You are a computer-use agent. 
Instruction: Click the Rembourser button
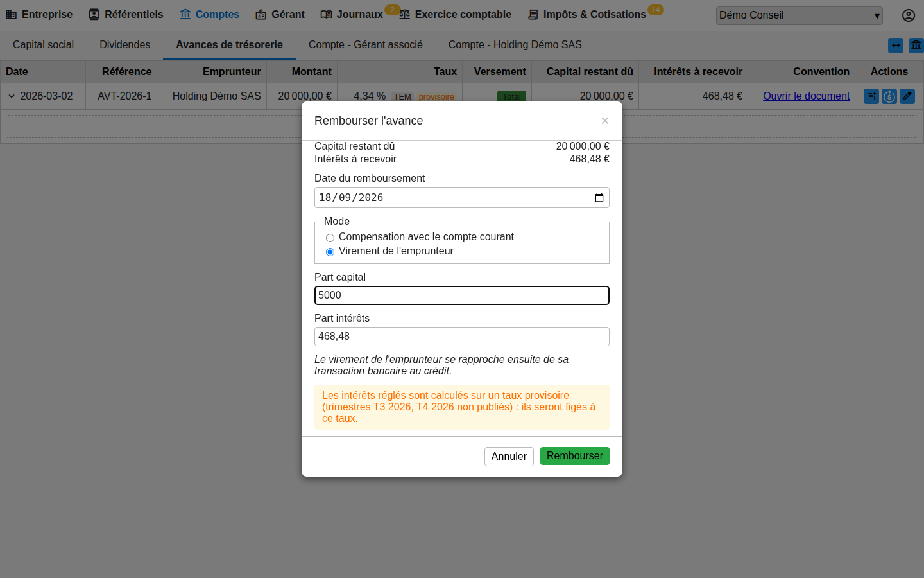575,456
